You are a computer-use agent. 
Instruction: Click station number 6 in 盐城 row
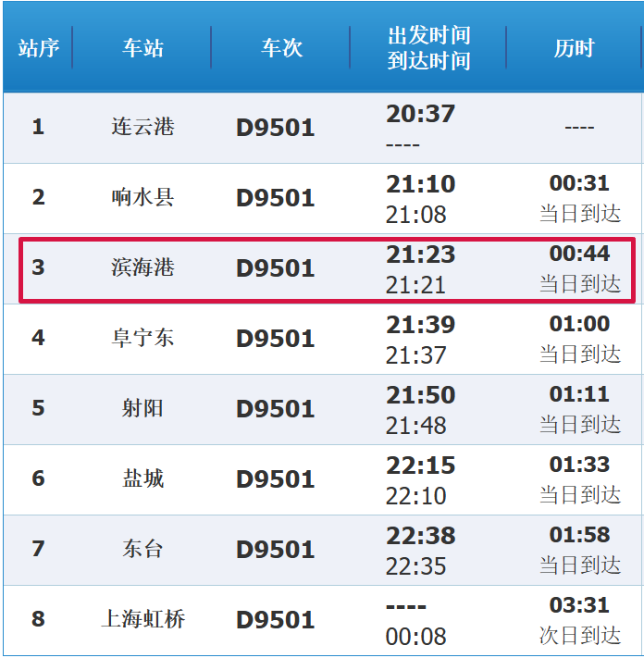point(38,478)
